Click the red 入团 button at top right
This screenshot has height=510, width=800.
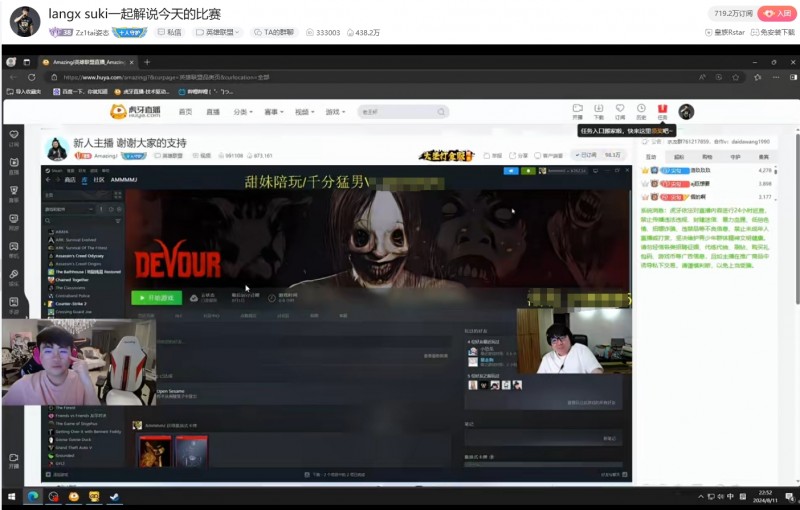point(777,14)
